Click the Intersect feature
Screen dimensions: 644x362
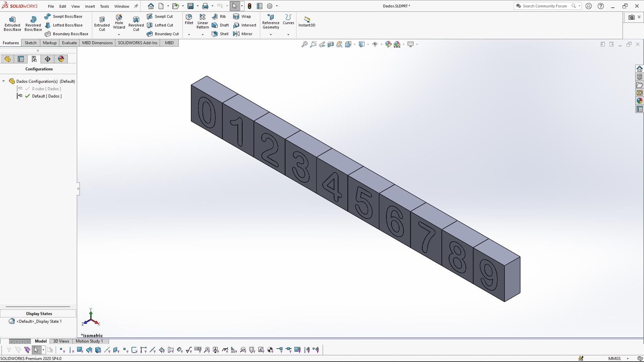click(245, 25)
